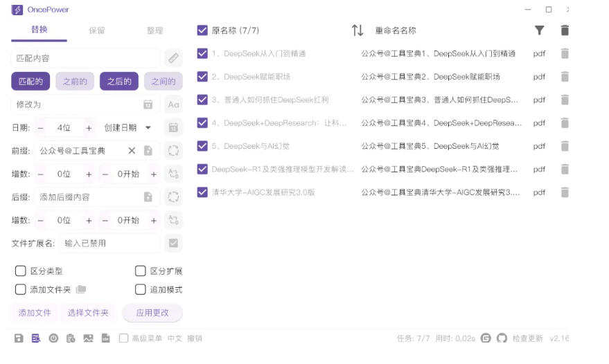Click the image icon in the bottom toolbar
The height and width of the screenshot is (364, 609).
88,338
